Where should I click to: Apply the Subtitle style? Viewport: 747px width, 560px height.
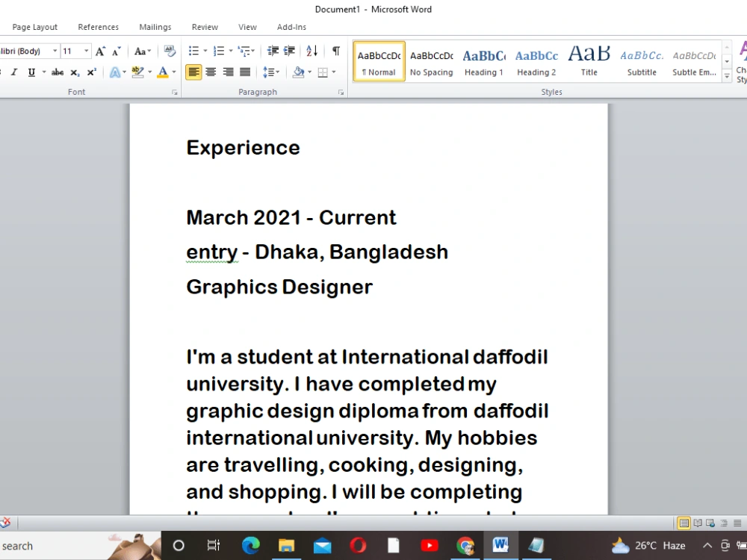(642, 61)
